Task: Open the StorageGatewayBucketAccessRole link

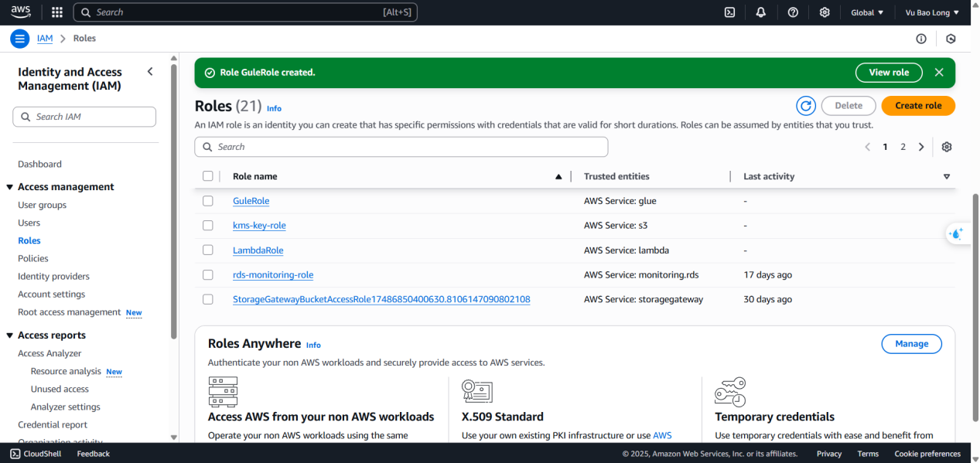Action: pyautogui.click(x=381, y=299)
